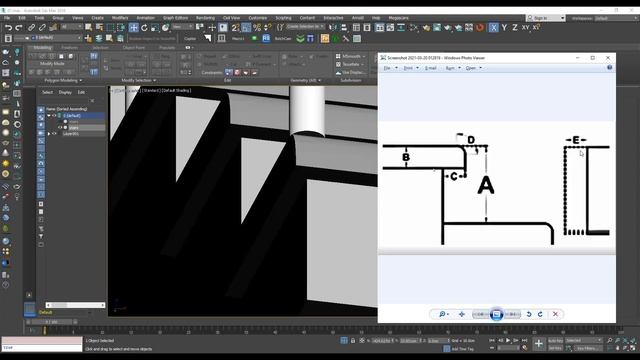Open the selection filter All dropdown
The width and height of the screenshot is (640, 360).
(x=71, y=27)
